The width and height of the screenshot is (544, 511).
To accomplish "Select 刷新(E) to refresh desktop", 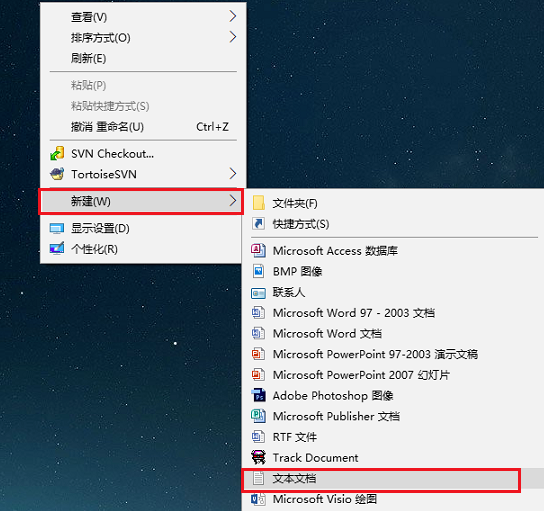I will click(143, 58).
